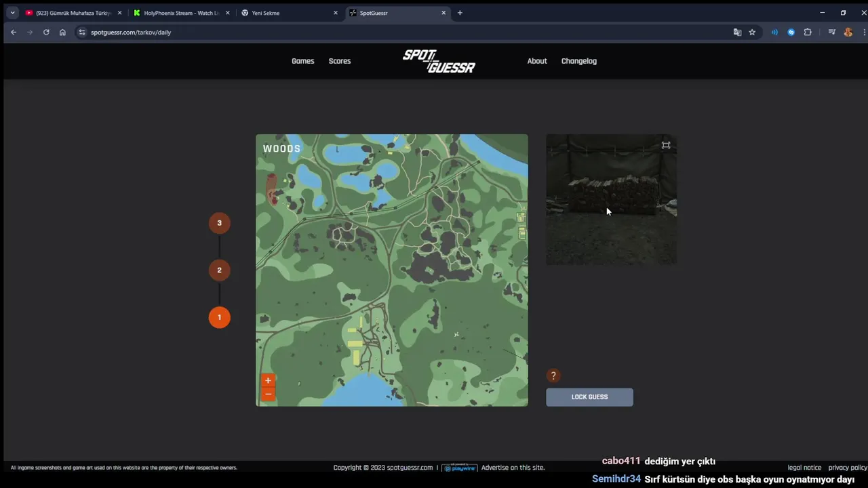
Task: Click the playwire logo in footer
Action: pyautogui.click(x=460, y=468)
